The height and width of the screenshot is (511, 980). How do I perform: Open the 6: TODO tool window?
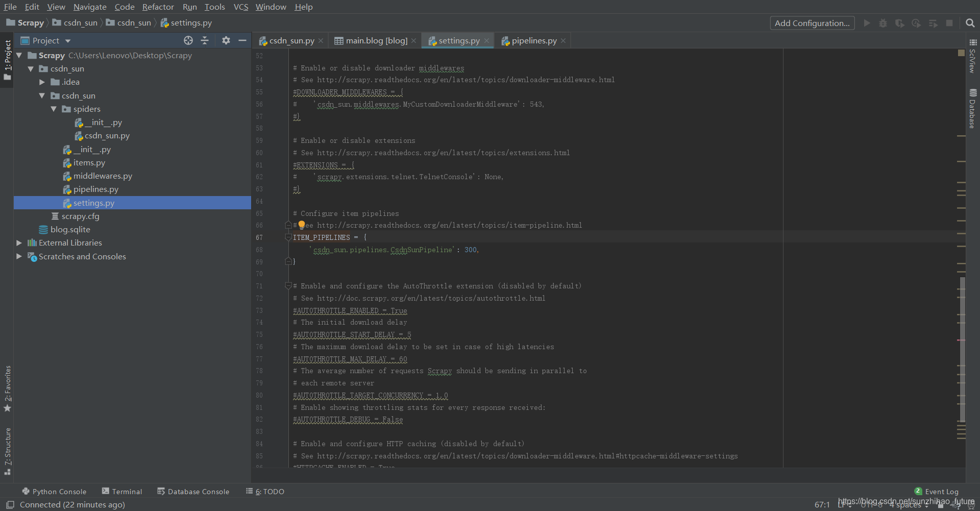265,492
